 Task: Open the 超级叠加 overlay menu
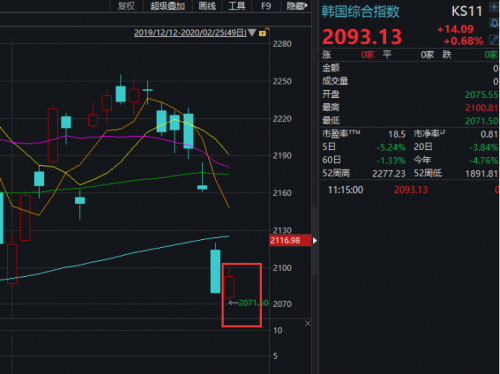tap(167, 6)
